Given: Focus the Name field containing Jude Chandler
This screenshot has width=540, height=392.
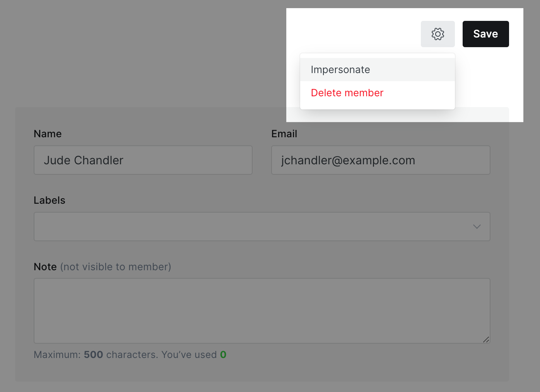Looking at the screenshot, I should 143,160.
